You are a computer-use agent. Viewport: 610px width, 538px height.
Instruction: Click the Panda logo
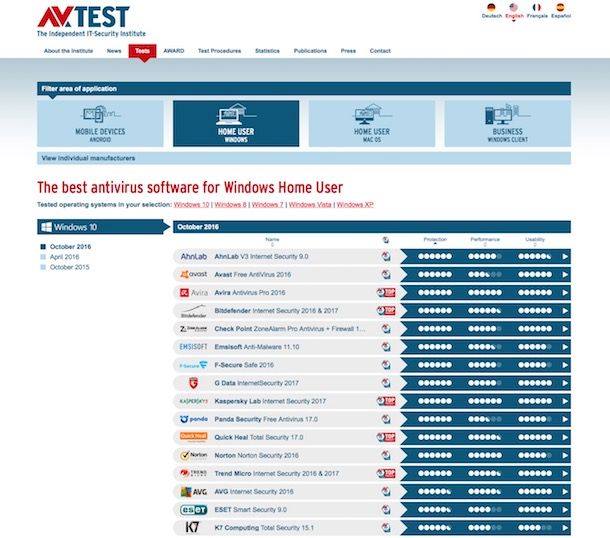tap(194, 419)
